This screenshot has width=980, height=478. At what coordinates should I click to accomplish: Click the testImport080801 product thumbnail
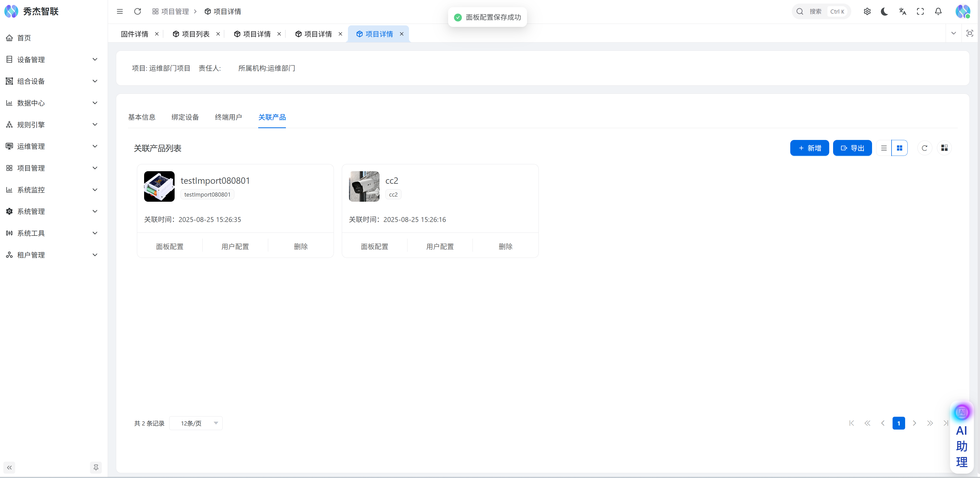159,186
